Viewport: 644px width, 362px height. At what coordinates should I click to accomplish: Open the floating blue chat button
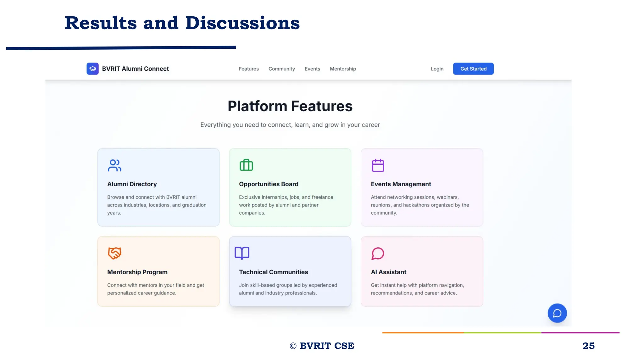click(557, 313)
